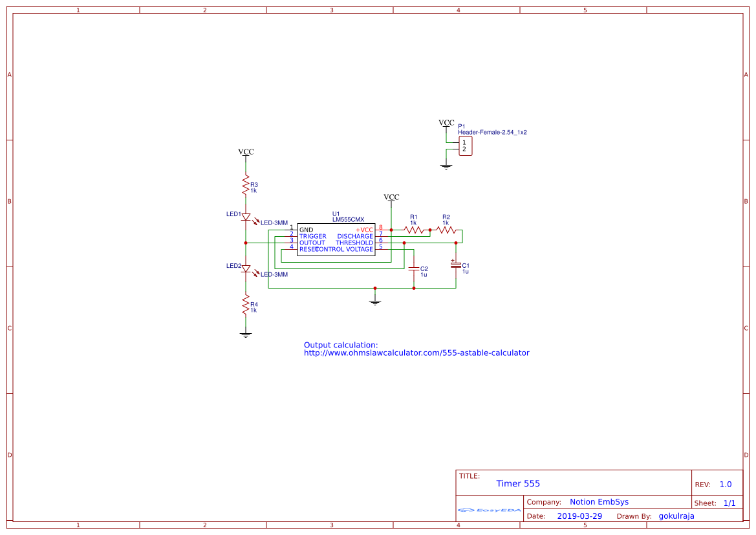Click the U1 LM555CMX part name
The width and height of the screenshot is (756, 535).
coord(348,219)
